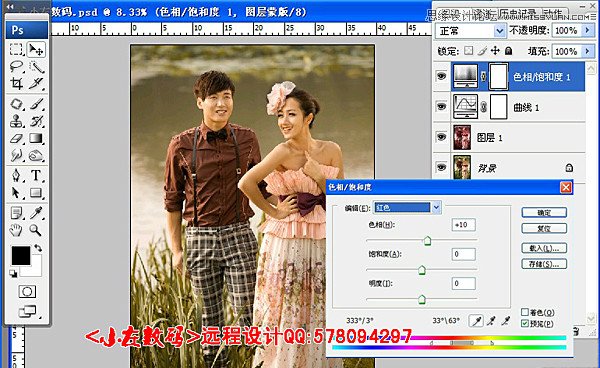Confirm with the 确定 button
The image size is (600, 368).
tap(544, 213)
